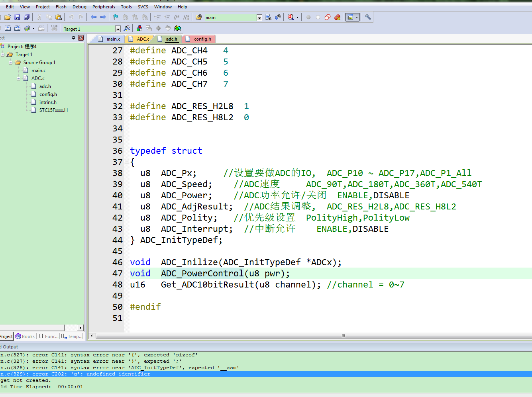Screen dimensions: 532x397
Task: Indent the selected lines
Action: 157,17
